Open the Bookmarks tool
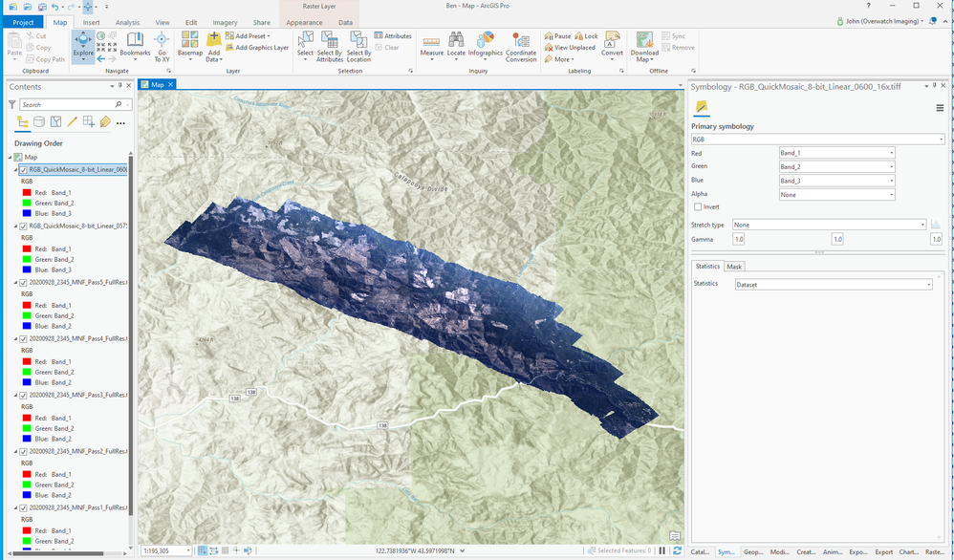The image size is (954, 560). click(135, 45)
